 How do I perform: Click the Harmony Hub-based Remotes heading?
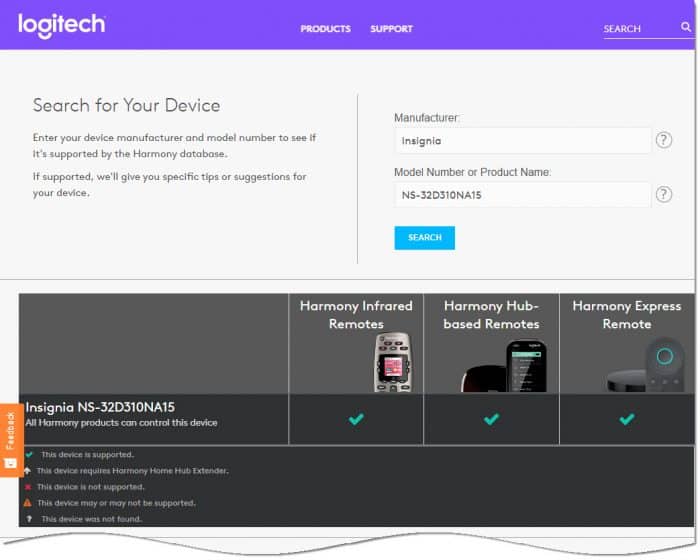492,315
